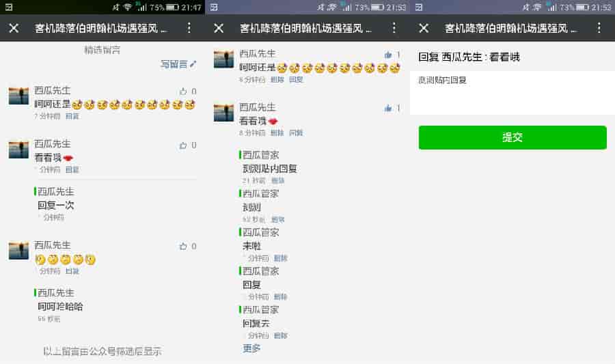
Task: Delete the 西瓜管家 reply 测测贴内回复
Action: (278, 180)
